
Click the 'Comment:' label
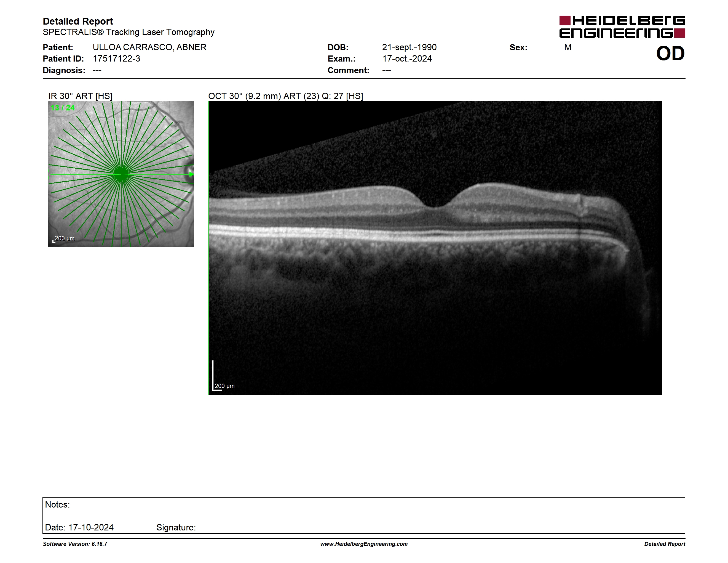348,70
